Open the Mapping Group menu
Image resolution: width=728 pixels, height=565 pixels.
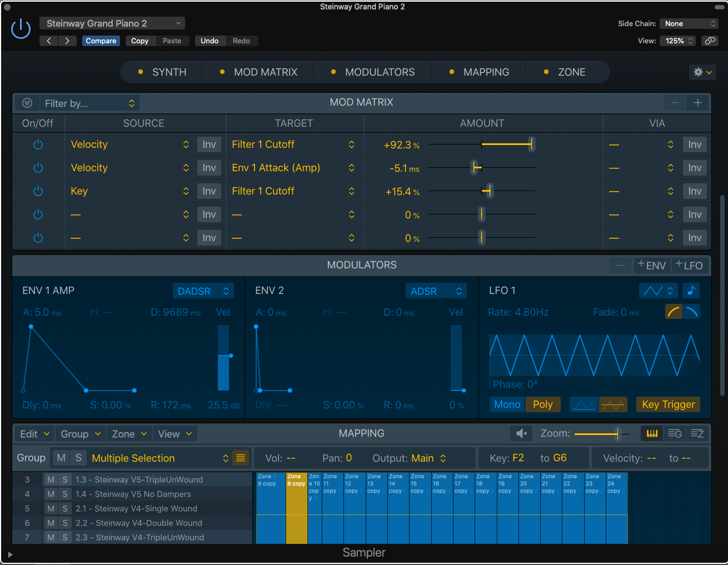pyautogui.click(x=81, y=434)
